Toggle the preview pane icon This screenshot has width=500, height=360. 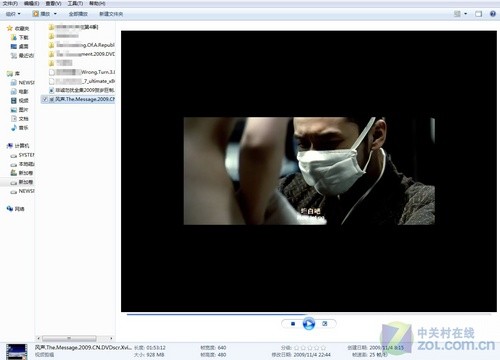coord(478,14)
